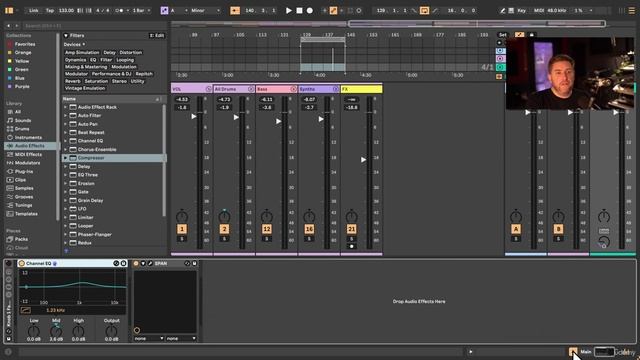
Task: Open the Instruments library category
Action: pos(28,138)
